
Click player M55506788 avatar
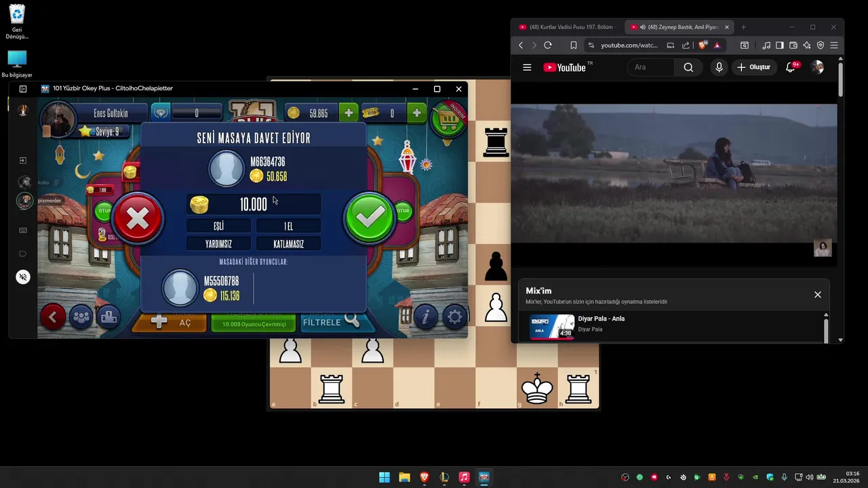point(180,288)
